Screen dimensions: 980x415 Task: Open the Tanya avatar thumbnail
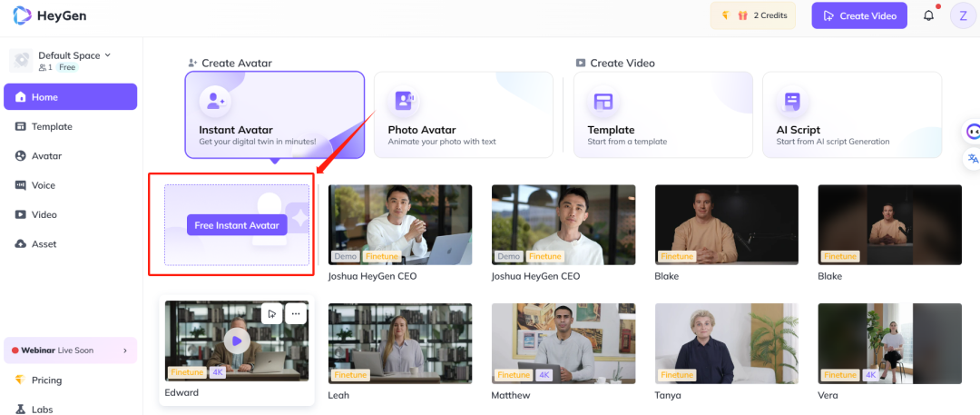point(726,343)
